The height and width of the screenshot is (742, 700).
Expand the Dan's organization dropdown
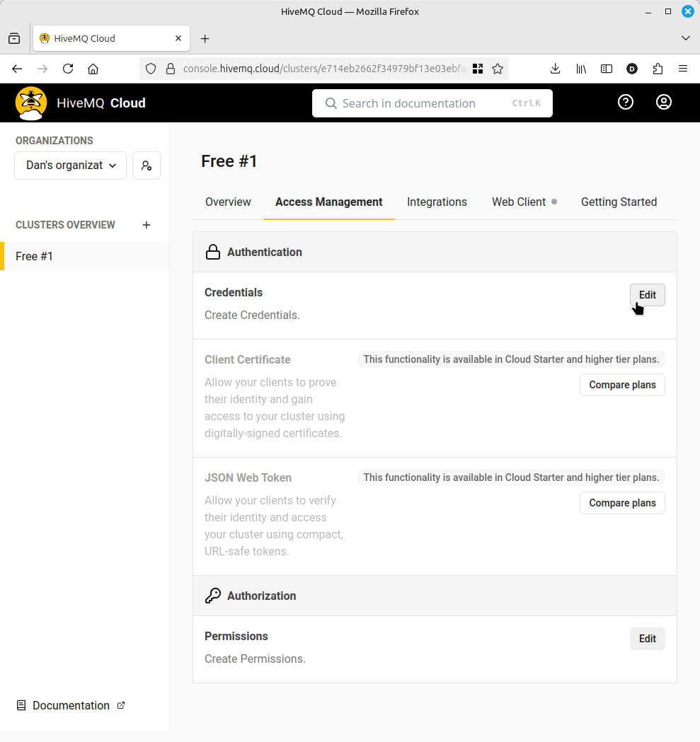coord(70,166)
